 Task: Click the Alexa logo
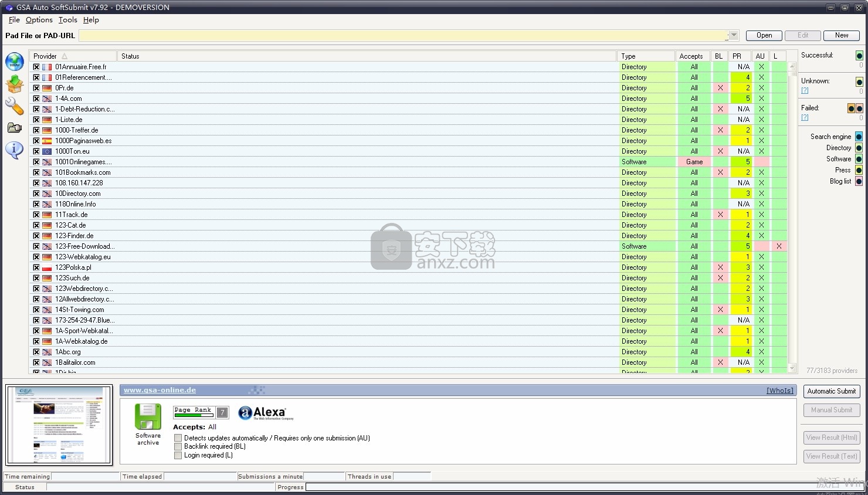point(266,413)
